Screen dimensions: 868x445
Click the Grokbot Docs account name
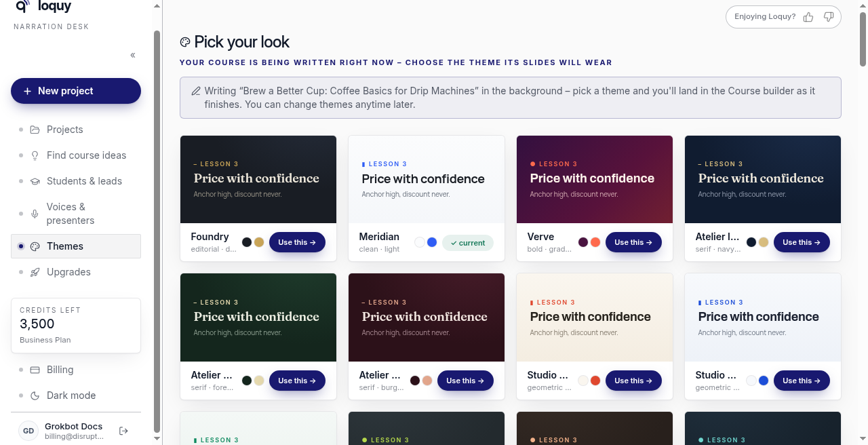pos(74,427)
